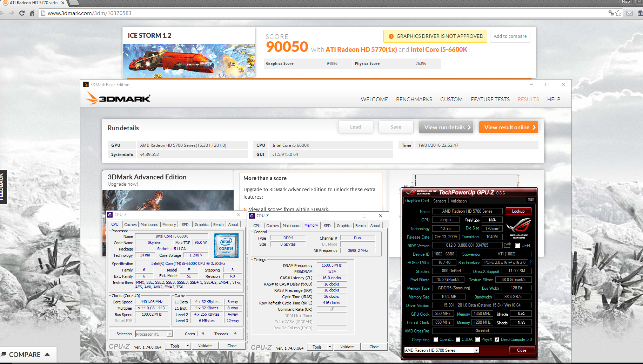The width and height of the screenshot is (643, 364).
Task: Click the Save button in Run details
Action: (396, 127)
